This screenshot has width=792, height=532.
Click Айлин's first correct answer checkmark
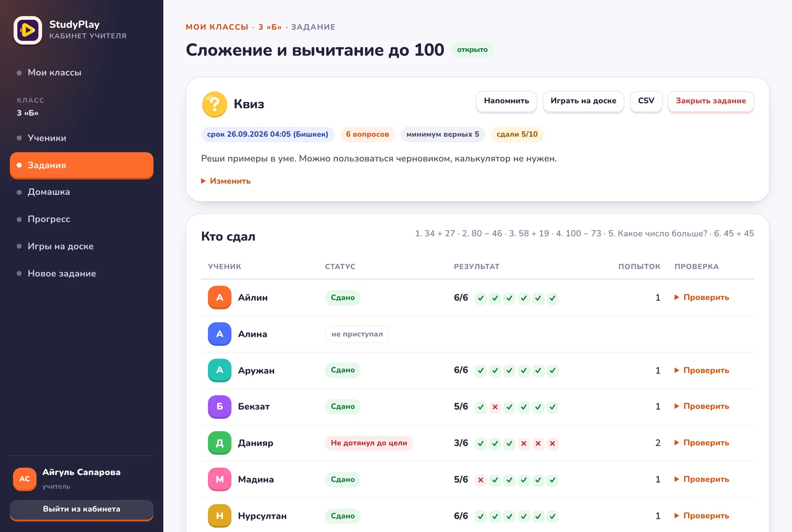pos(481,298)
